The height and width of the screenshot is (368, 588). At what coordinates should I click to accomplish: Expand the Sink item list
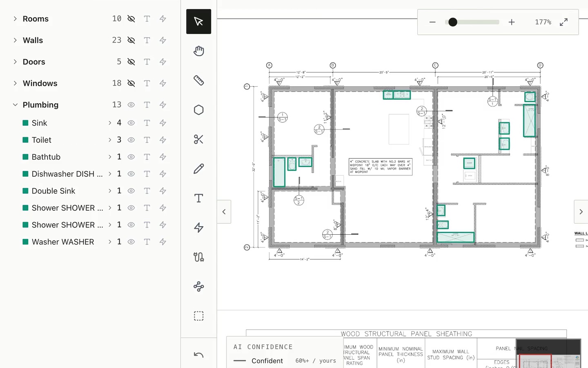coord(110,123)
